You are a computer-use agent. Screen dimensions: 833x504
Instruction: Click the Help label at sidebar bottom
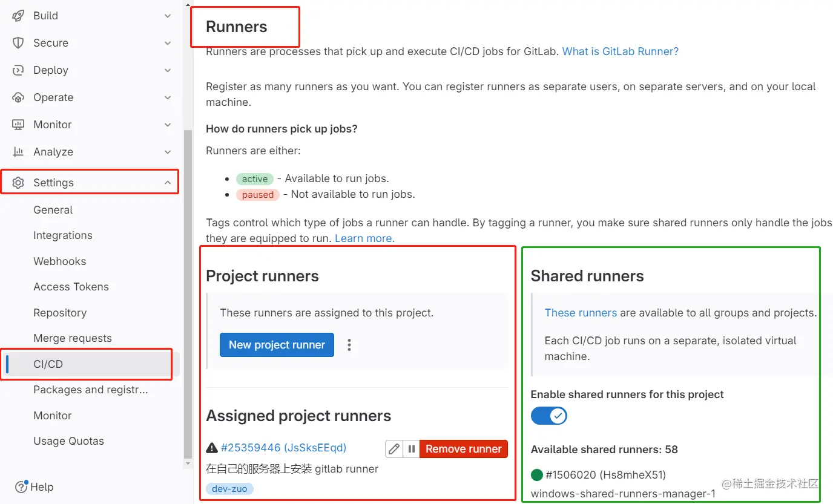pyautogui.click(x=42, y=487)
